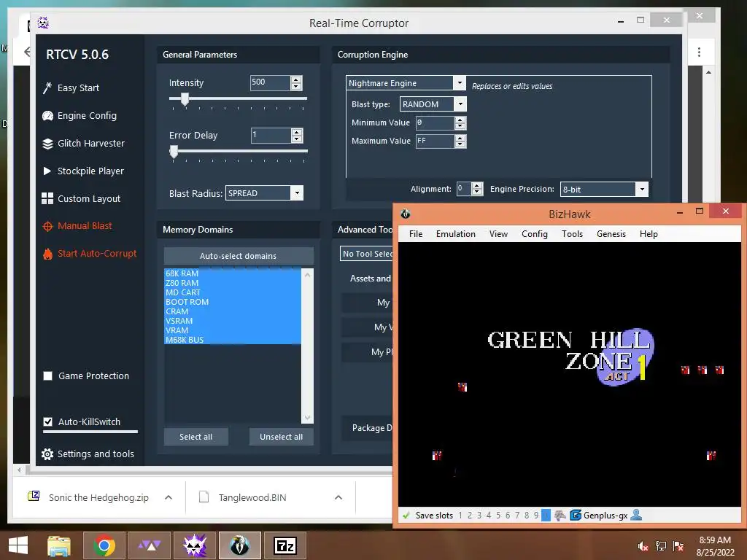Click Intensity slider thumb
Screen dimensions: 747x560
tap(185, 99)
